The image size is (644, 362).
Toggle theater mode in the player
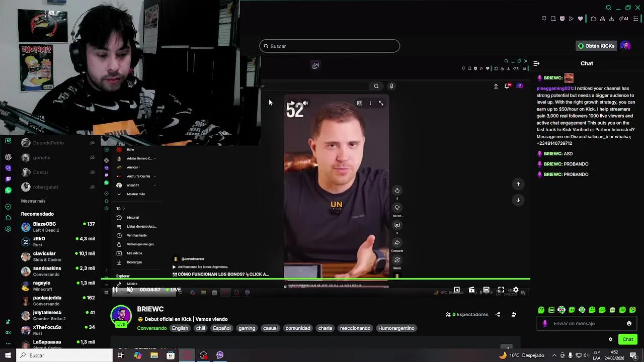pyautogui.click(x=486, y=290)
